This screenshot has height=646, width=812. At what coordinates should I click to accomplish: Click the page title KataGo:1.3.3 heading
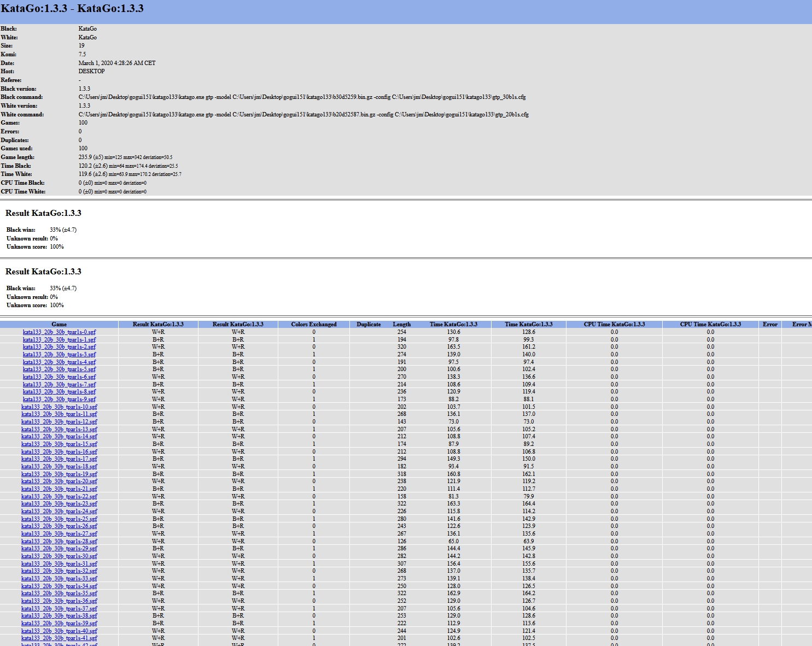(x=72, y=9)
